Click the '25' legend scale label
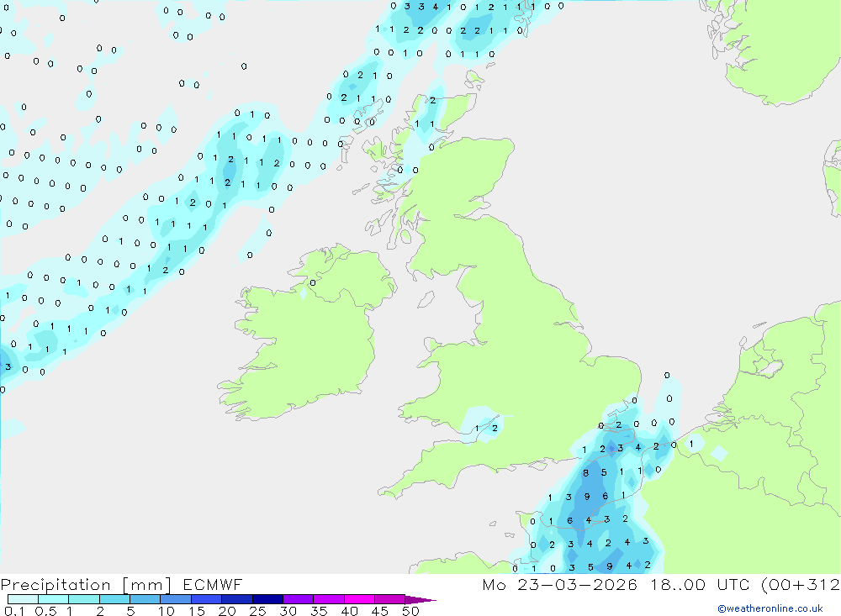The image size is (841, 616). pos(258,611)
